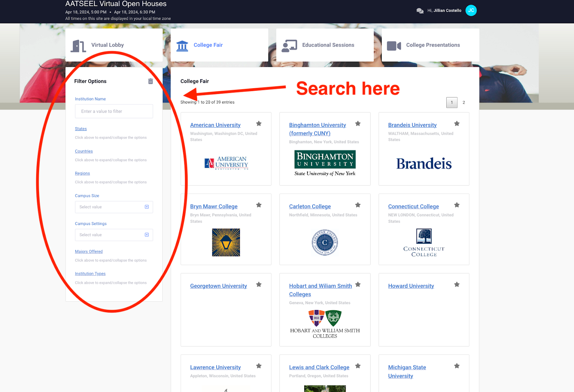Image resolution: width=574 pixels, height=392 pixels.
Task: Star Bryn Mawr College as favorite
Action: pos(259,205)
